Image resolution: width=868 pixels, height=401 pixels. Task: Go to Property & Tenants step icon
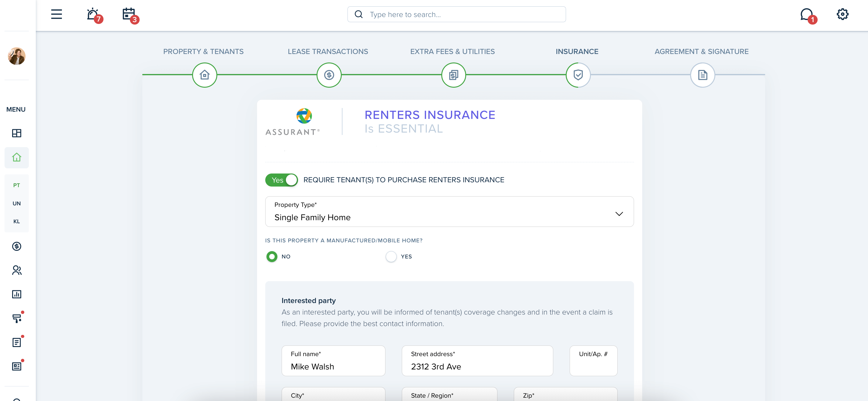[205, 75]
